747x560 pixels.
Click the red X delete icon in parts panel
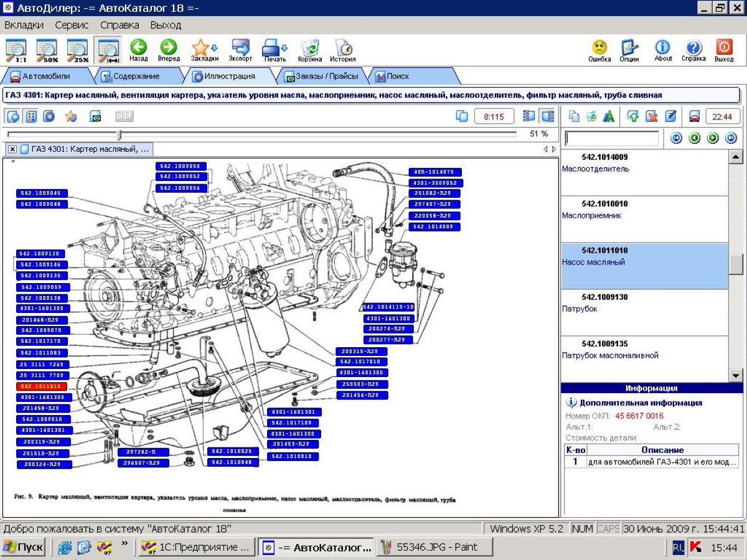(651, 116)
